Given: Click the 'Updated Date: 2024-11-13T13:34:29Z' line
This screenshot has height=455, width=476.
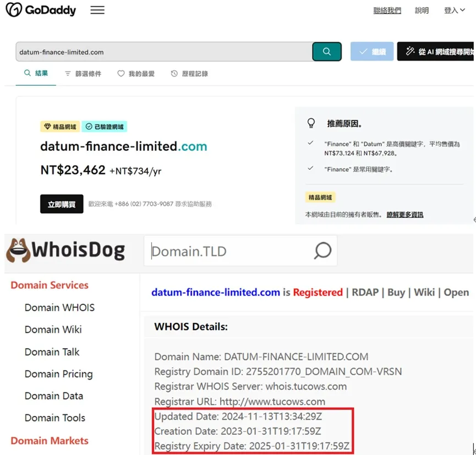Looking at the screenshot, I should 238,416.
